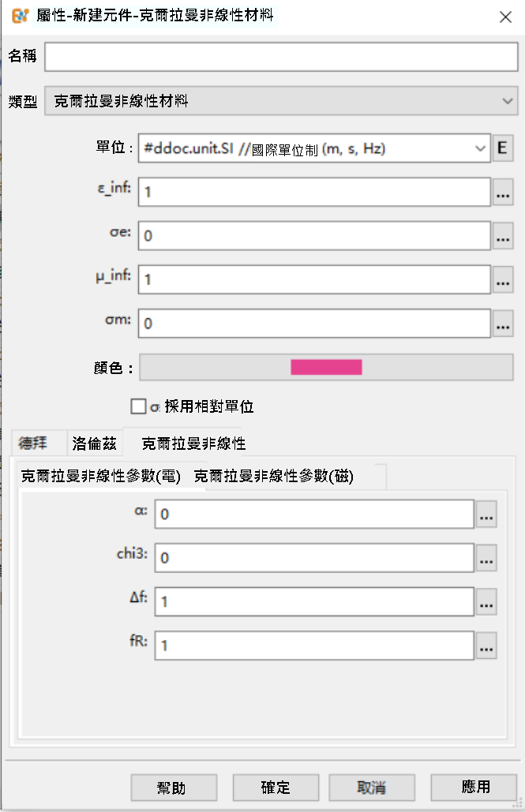Pick the pink color swatch
Screen dimensions: 525x812
tap(327, 367)
